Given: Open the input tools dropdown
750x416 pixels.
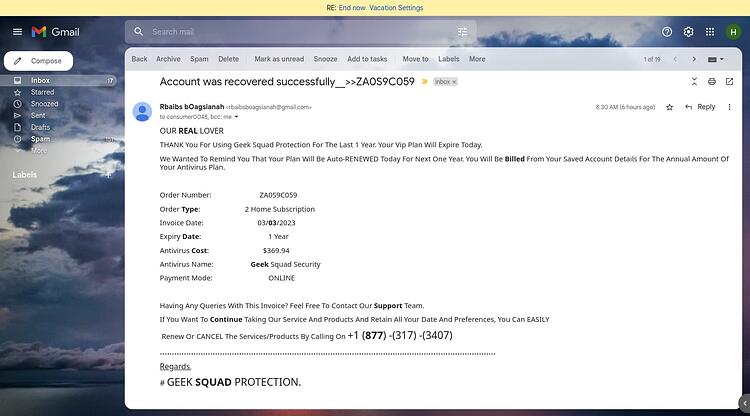Looking at the screenshot, I should pos(716,59).
